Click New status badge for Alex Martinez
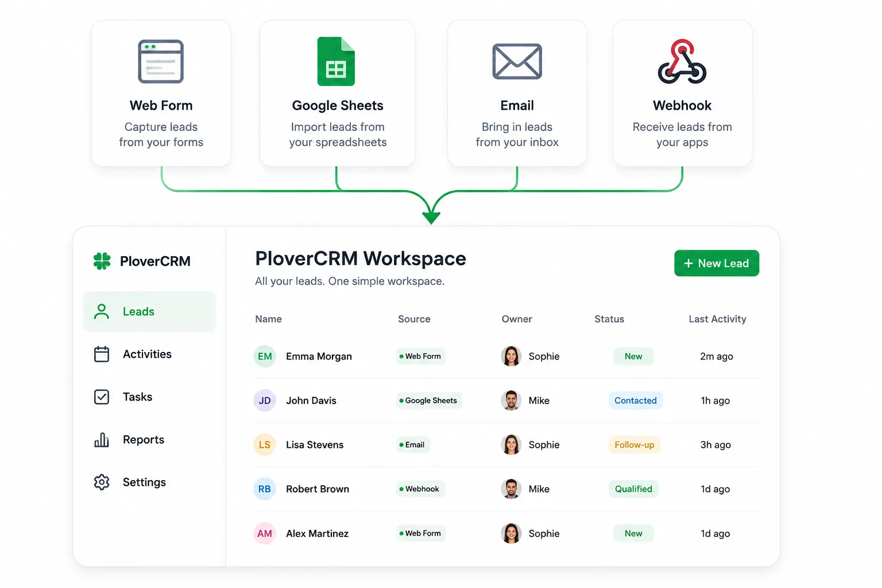The image size is (882, 588). 633,533
